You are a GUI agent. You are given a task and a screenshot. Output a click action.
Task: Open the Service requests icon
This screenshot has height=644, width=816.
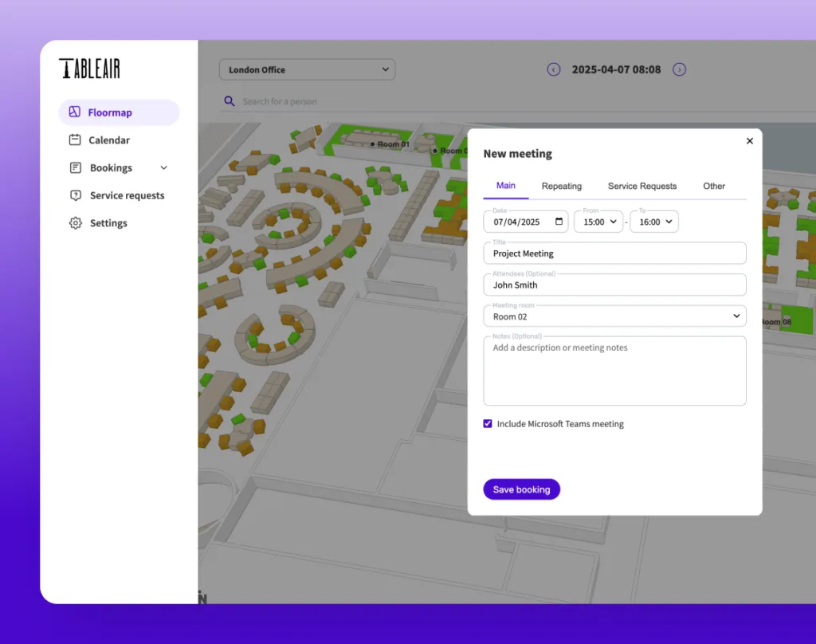tap(75, 195)
